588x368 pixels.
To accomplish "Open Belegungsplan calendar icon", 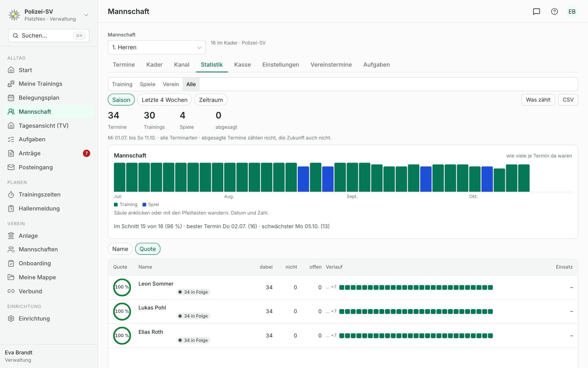I will pyautogui.click(x=11, y=98).
